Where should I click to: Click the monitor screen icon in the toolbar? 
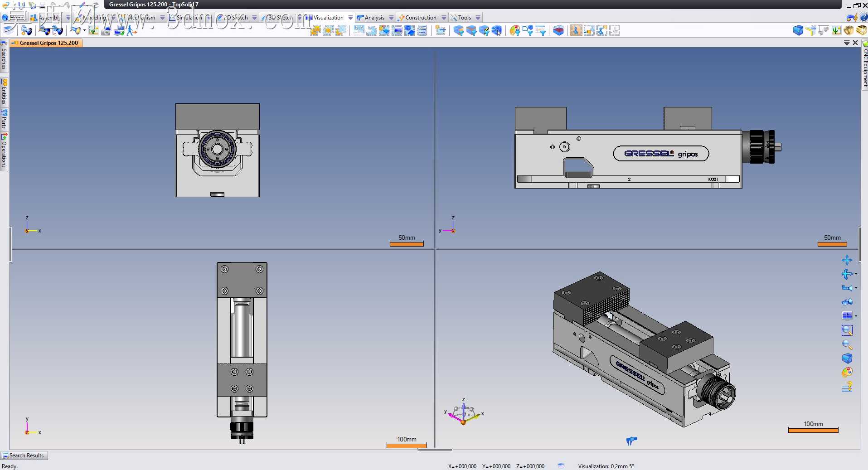click(397, 30)
